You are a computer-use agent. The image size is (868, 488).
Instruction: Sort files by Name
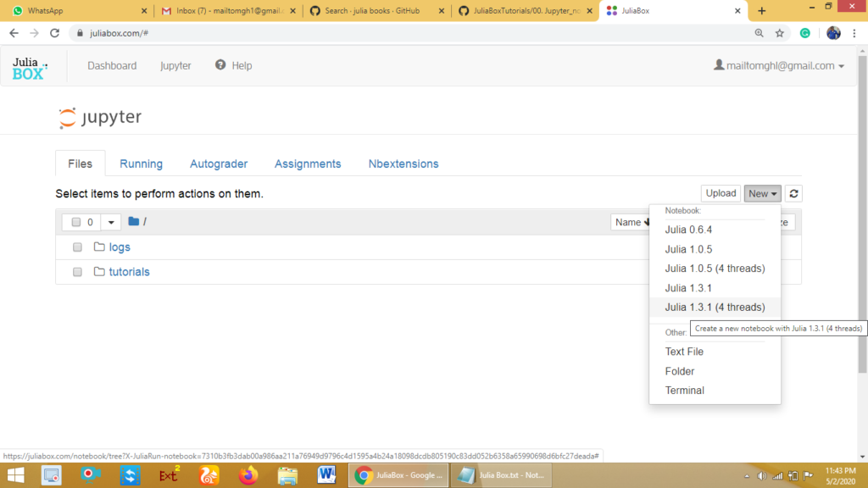point(631,222)
